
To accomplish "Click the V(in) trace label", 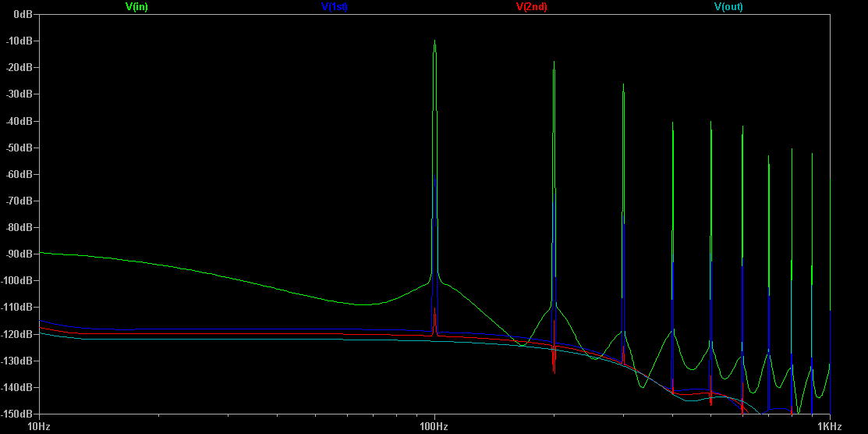I will 136,7.
